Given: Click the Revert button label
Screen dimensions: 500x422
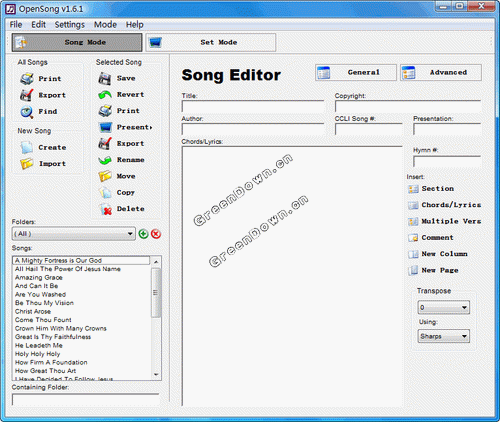Looking at the screenshot, I should 130,94.
